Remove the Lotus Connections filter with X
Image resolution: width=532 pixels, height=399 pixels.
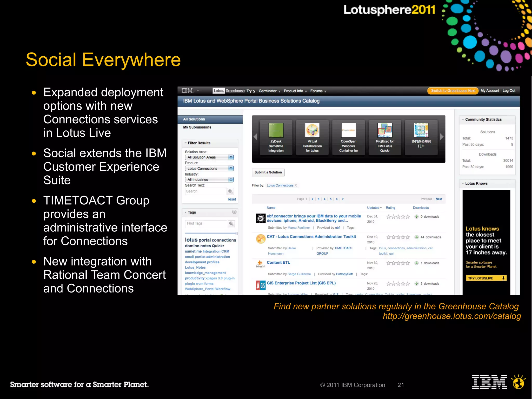[x=296, y=185]
